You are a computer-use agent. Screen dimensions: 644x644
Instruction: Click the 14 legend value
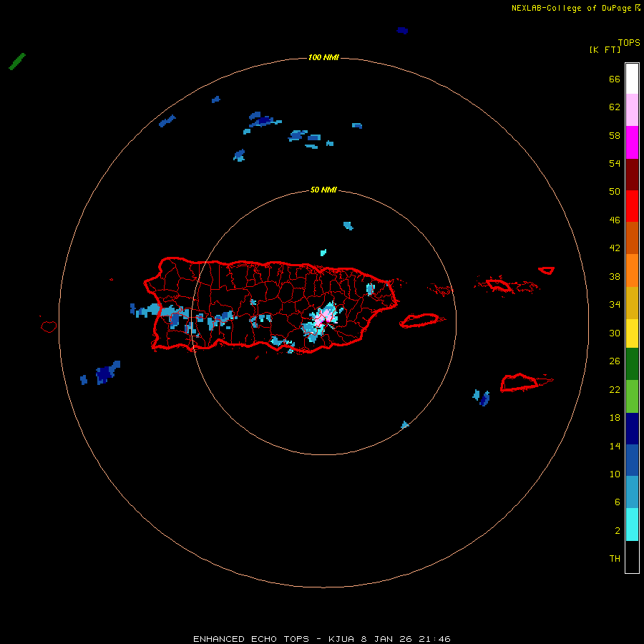pos(615,446)
